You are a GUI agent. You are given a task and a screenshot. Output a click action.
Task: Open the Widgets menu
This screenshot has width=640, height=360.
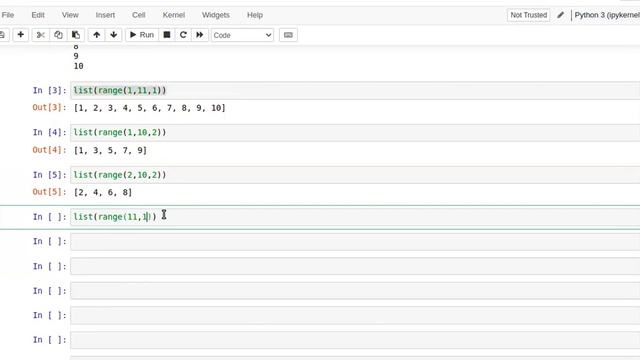[216, 15]
